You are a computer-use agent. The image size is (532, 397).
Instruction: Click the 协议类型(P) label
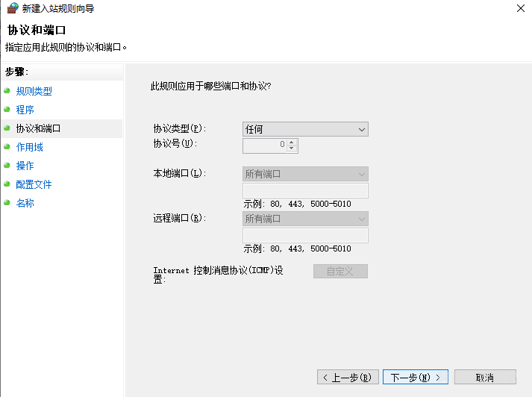pos(180,128)
